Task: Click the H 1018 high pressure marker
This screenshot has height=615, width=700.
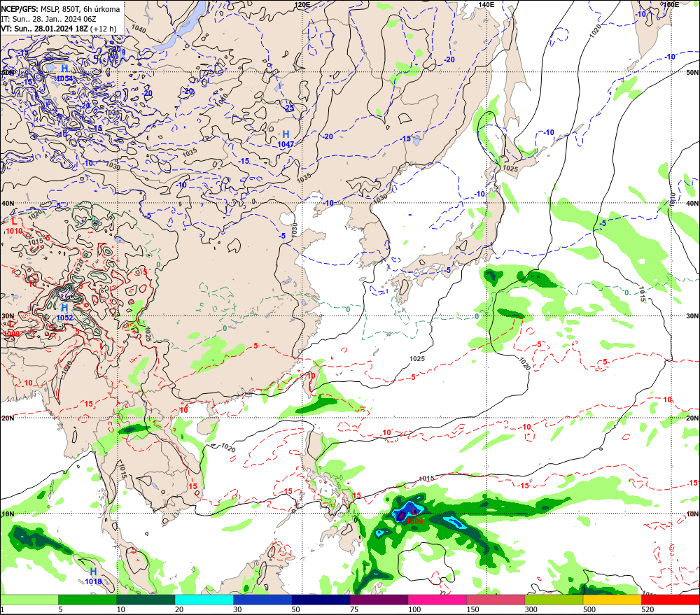Action: pos(93,577)
